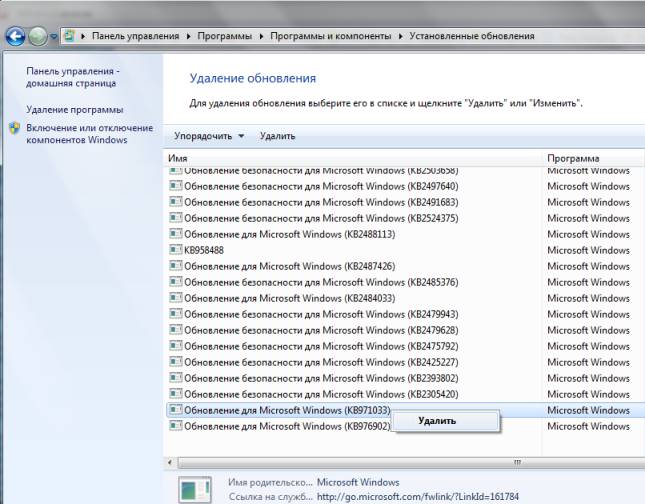The image size is (645, 504).
Task: Click the Back navigation arrow button
Action: [15, 36]
